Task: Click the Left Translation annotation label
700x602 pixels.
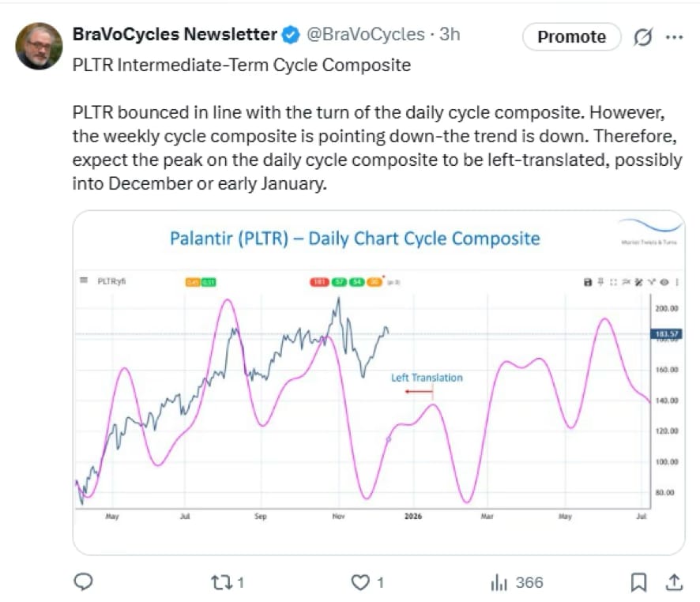Action: click(427, 378)
